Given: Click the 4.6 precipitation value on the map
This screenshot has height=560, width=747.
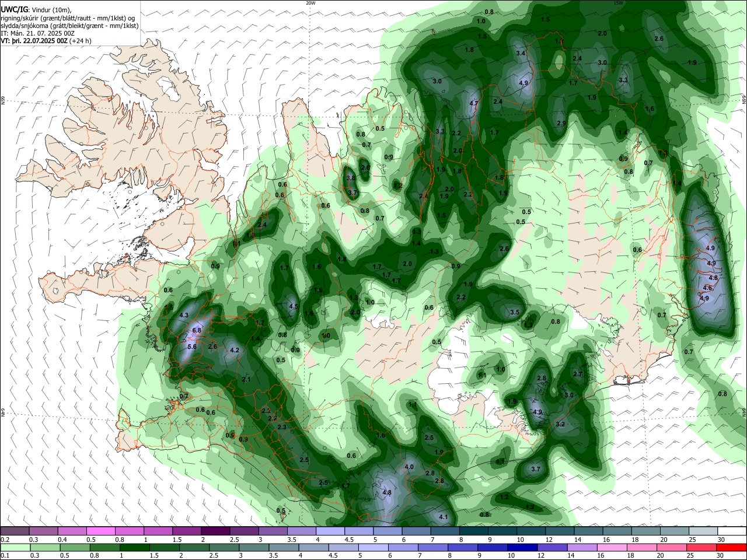Looking at the screenshot, I should click(x=708, y=288).
